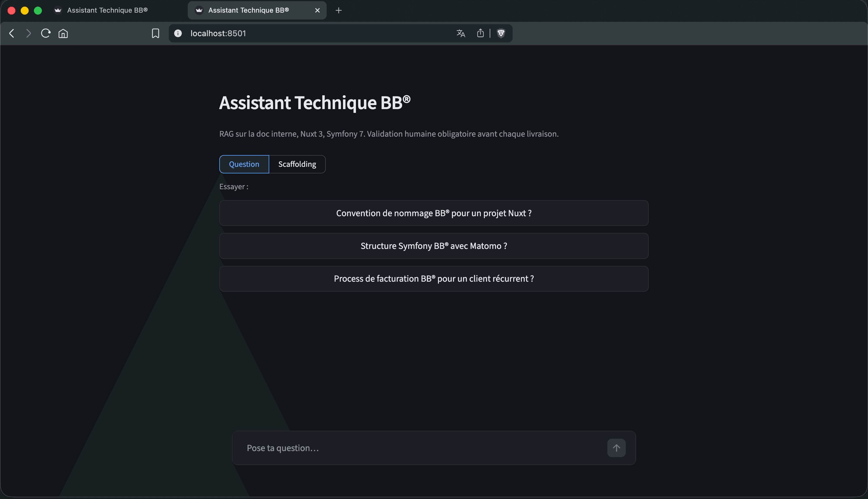Click the RAG description subtitle text
The image size is (868, 499).
tap(389, 134)
